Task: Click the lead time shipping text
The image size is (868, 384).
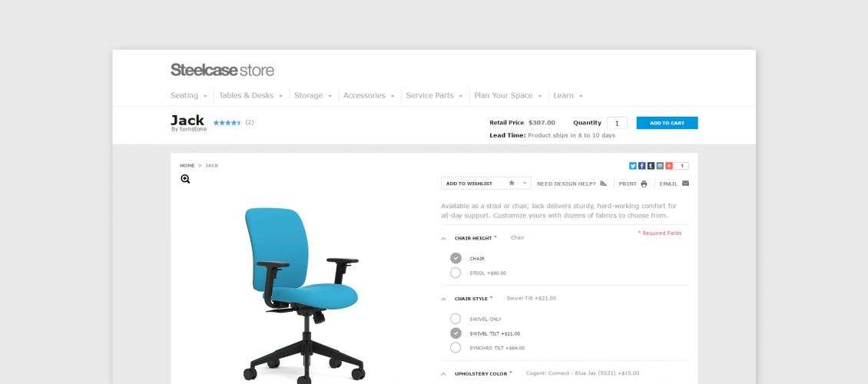Action: [x=552, y=135]
